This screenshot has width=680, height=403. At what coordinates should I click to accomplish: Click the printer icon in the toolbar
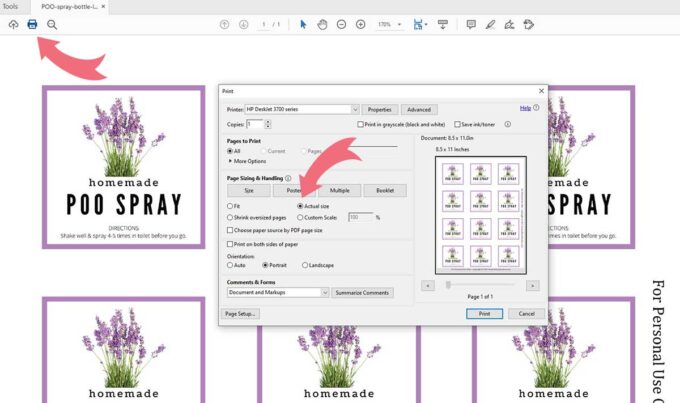coord(32,24)
